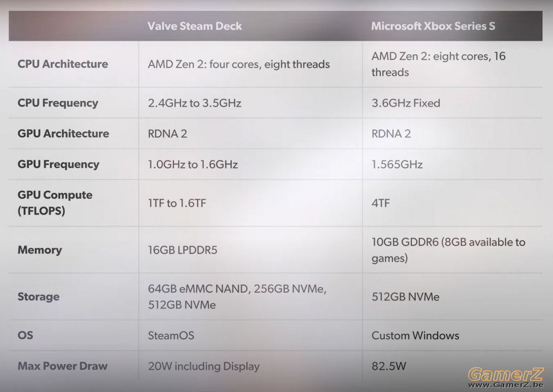
Task: Select the "CPU Architecture" row label
Action: click(63, 64)
